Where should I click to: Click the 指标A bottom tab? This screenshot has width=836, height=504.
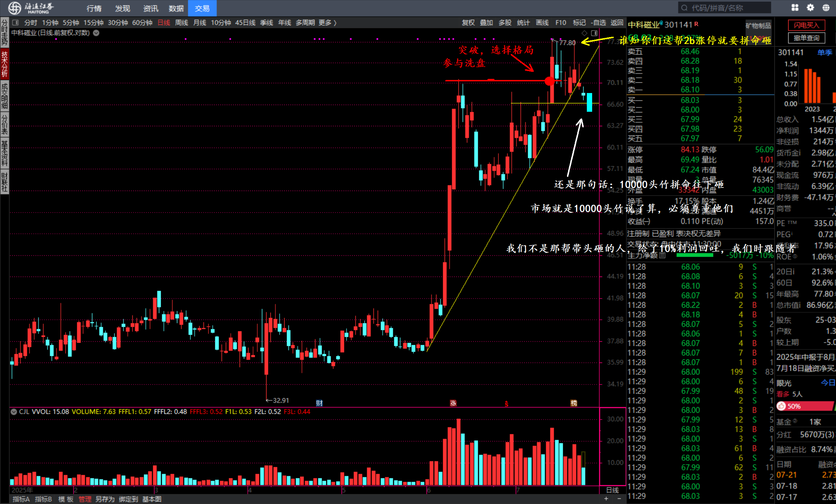21,499
